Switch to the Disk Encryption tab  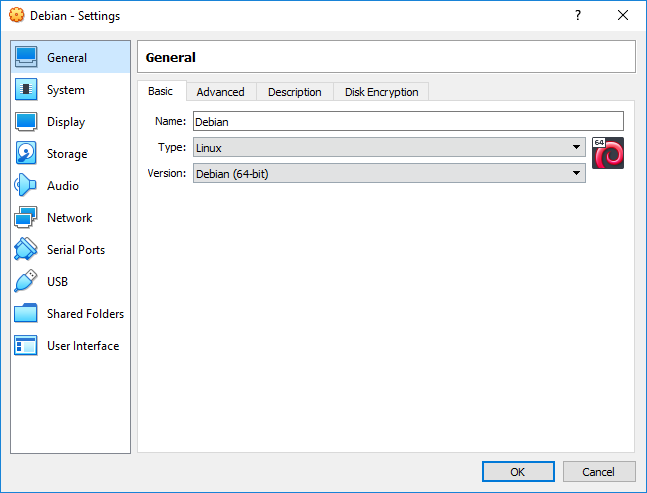tap(382, 92)
